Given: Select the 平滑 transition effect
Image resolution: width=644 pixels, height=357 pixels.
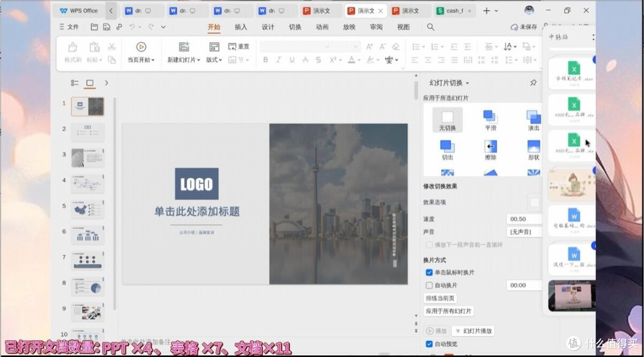Looking at the screenshot, I should [x=490, y=120].
